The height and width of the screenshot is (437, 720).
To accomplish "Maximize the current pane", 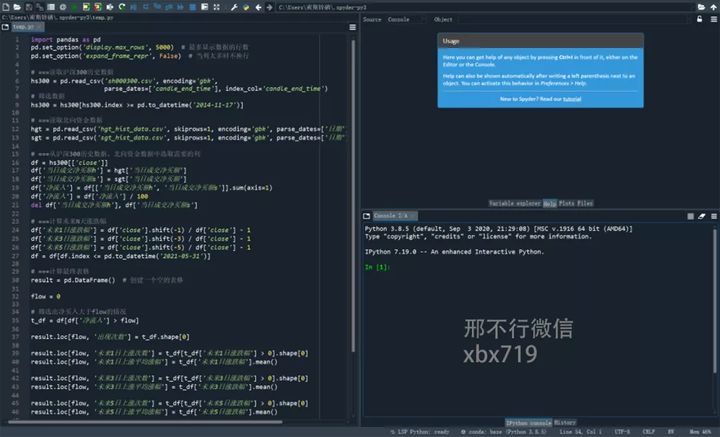I will point(204,7).
